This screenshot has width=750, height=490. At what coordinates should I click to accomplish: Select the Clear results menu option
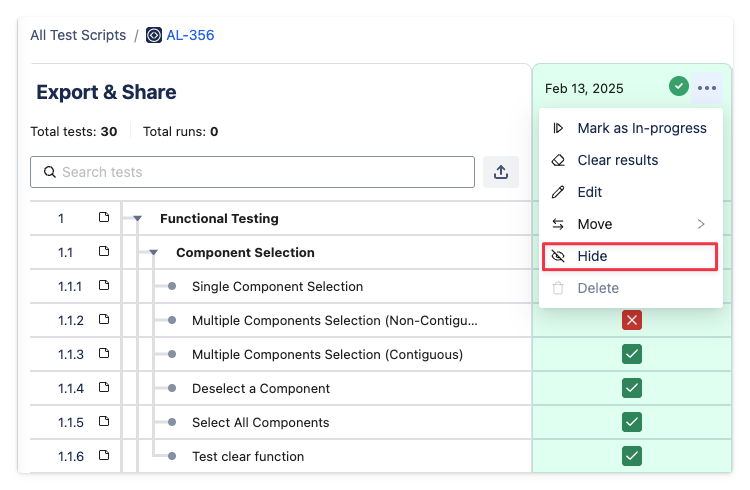click(x=617, y=160)
